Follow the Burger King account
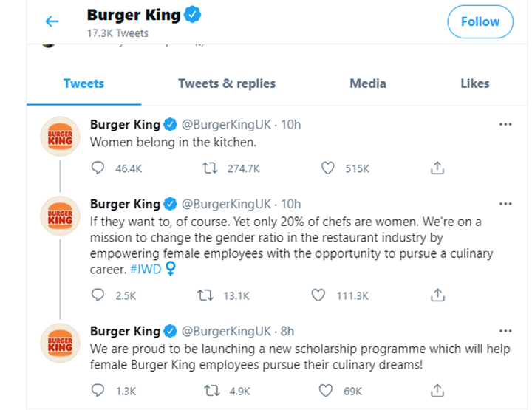 click(x=480, y=21)
